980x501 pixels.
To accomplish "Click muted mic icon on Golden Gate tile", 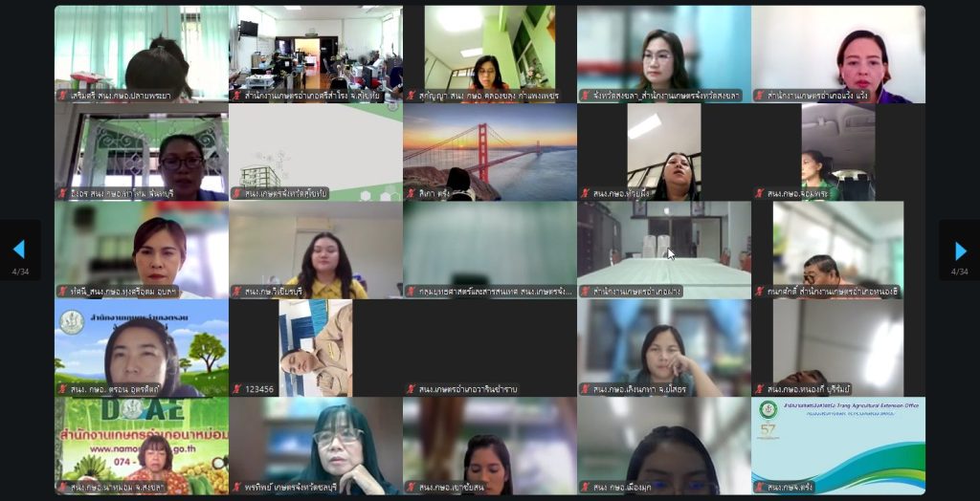I will (x=412, y=193).
